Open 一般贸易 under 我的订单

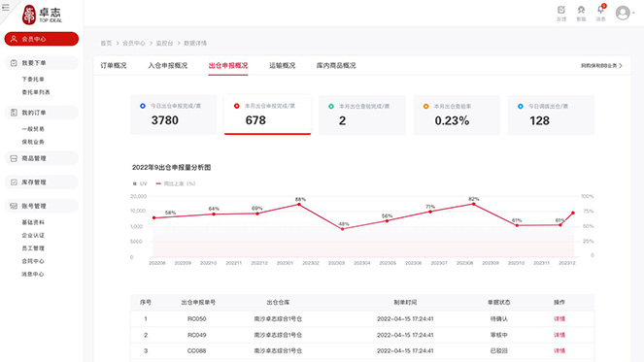[x=33, y=129]
